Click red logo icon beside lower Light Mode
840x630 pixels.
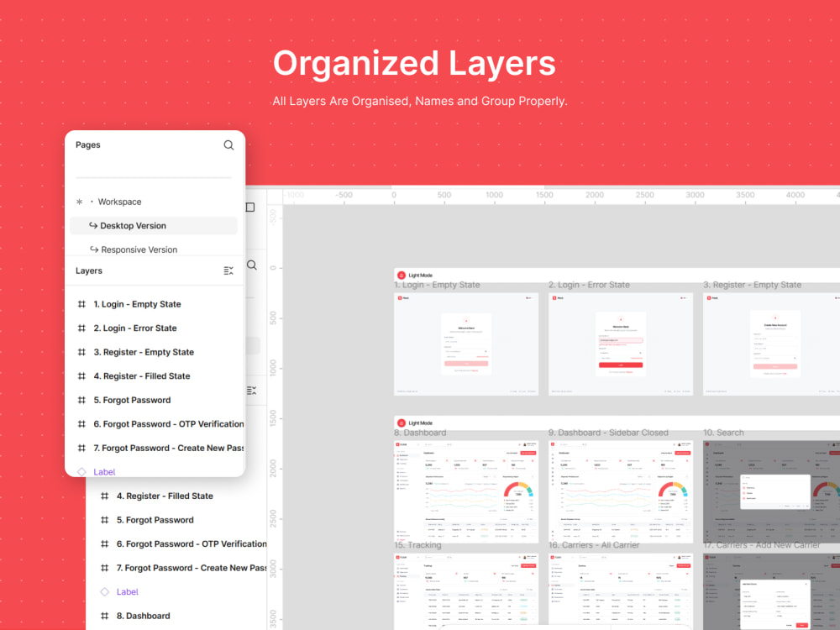(x=402, y=423)
